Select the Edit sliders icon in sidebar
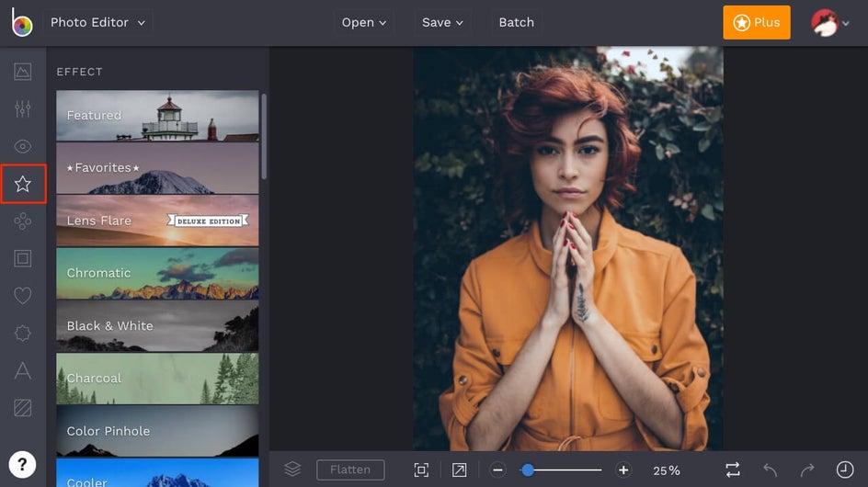The height and width of the screenshot is (487, 868). point(23,109)
